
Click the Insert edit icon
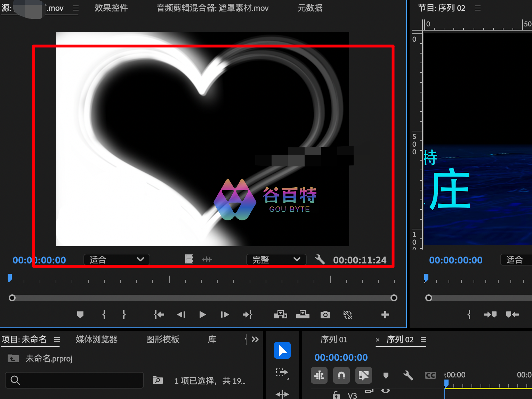[280, 315]
